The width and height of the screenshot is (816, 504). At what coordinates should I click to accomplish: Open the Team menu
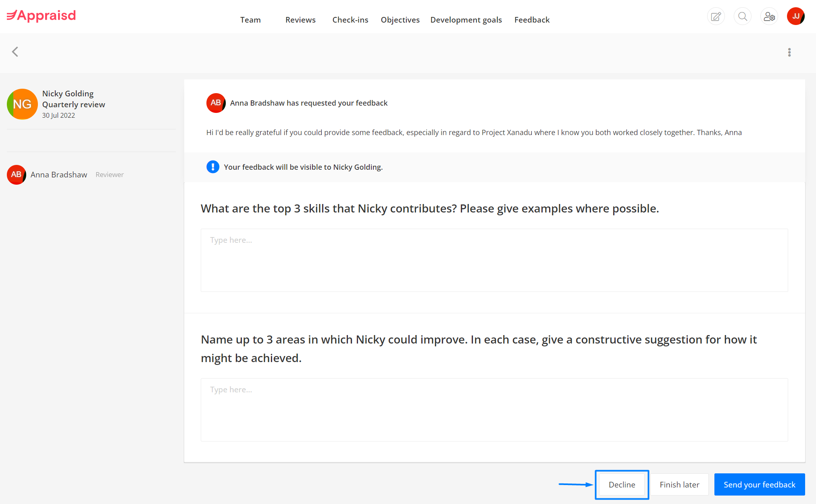point(250,20)
